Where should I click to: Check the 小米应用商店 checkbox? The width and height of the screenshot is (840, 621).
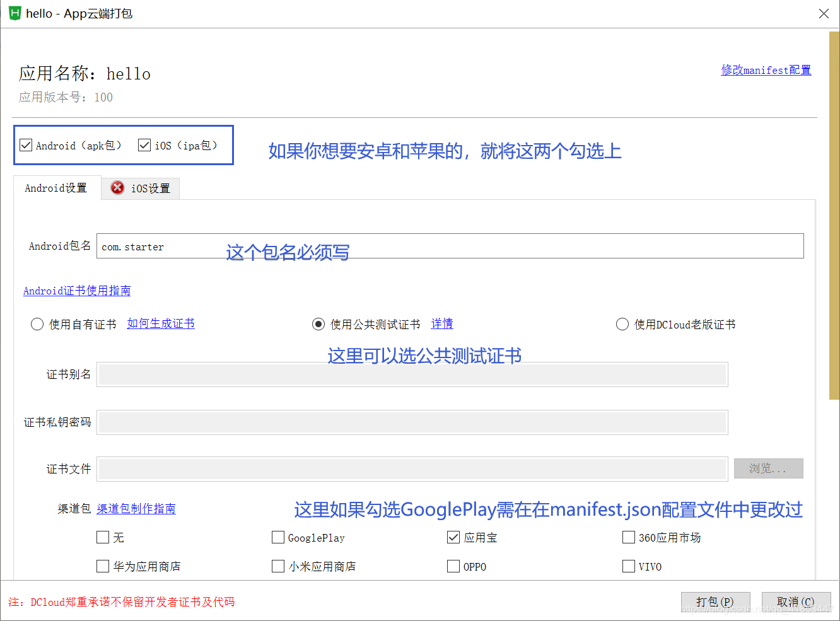278,566
